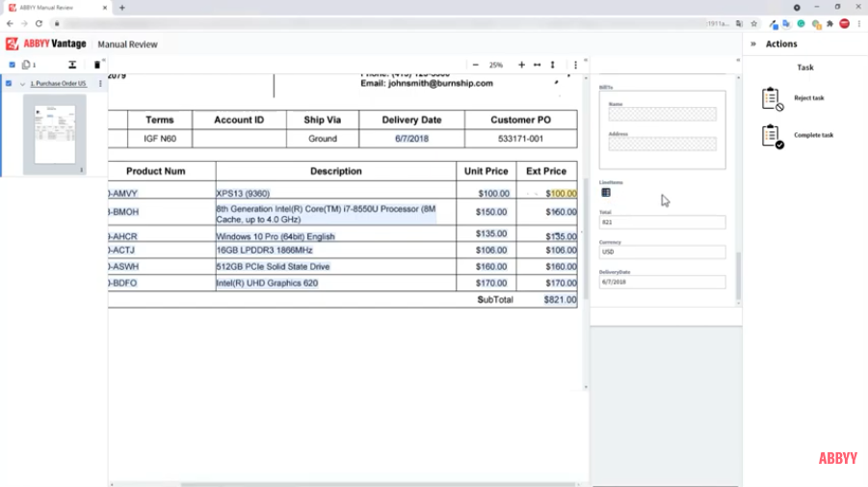Click the Complete task label
The image size is (868, 487).
point(813,135)
